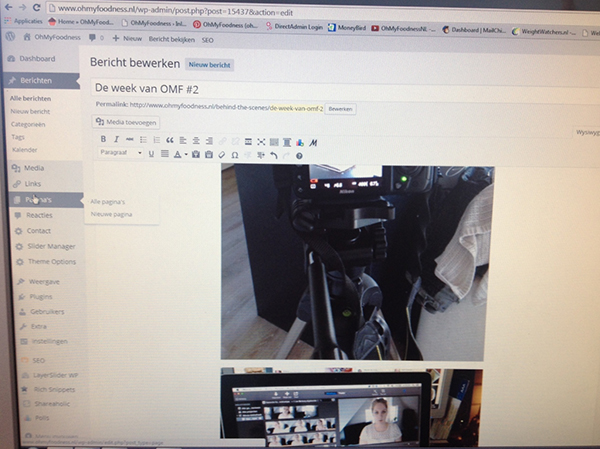Open the text color dropdown arrow
This screenshot has width=600, height=449.
click(186, 155)
